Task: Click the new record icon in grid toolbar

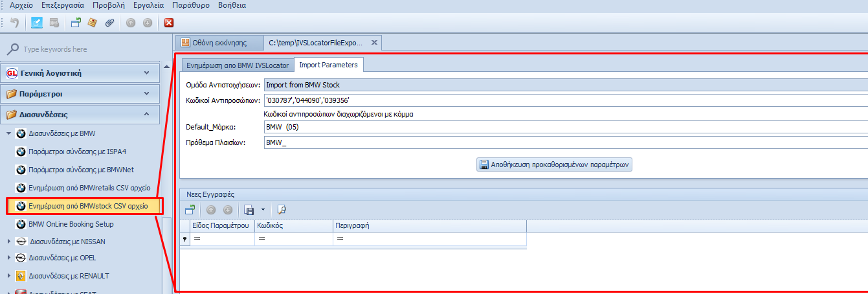Action: (x=190, y=209)
